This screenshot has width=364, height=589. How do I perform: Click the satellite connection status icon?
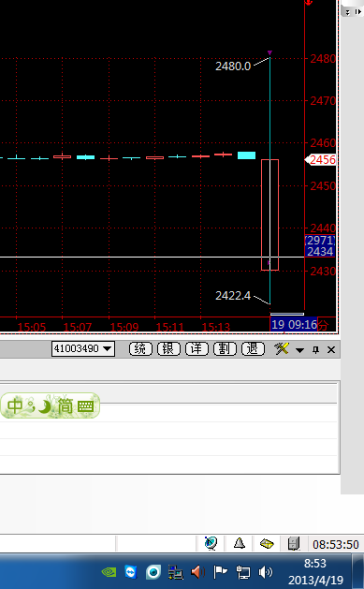[211, 543]
